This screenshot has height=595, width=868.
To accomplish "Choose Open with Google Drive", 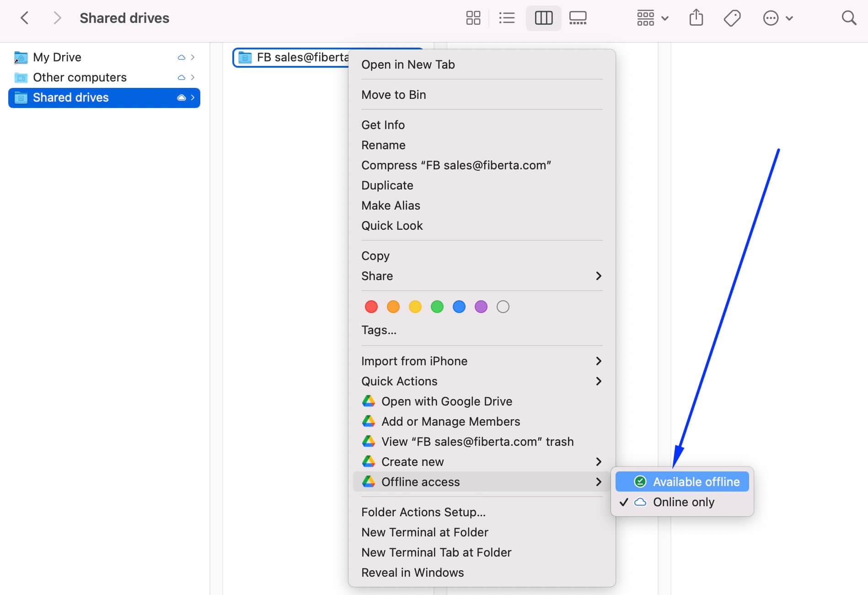I will (x=482, y=401).
